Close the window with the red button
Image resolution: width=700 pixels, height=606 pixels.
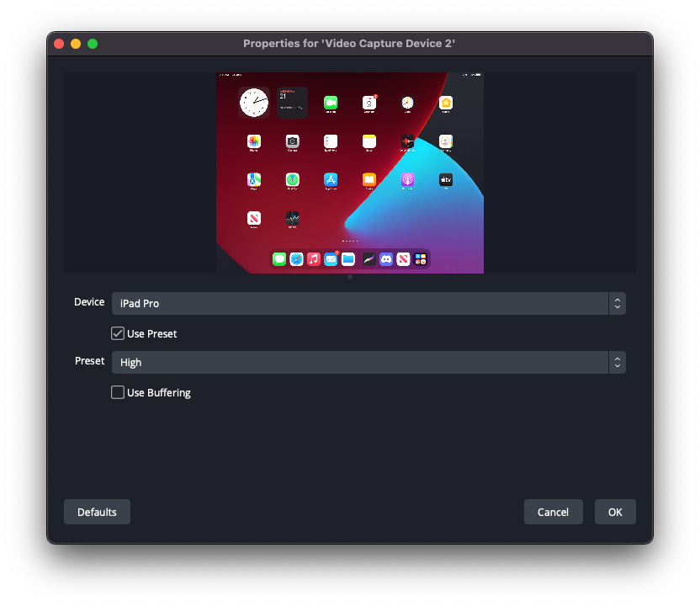(59, 44)
